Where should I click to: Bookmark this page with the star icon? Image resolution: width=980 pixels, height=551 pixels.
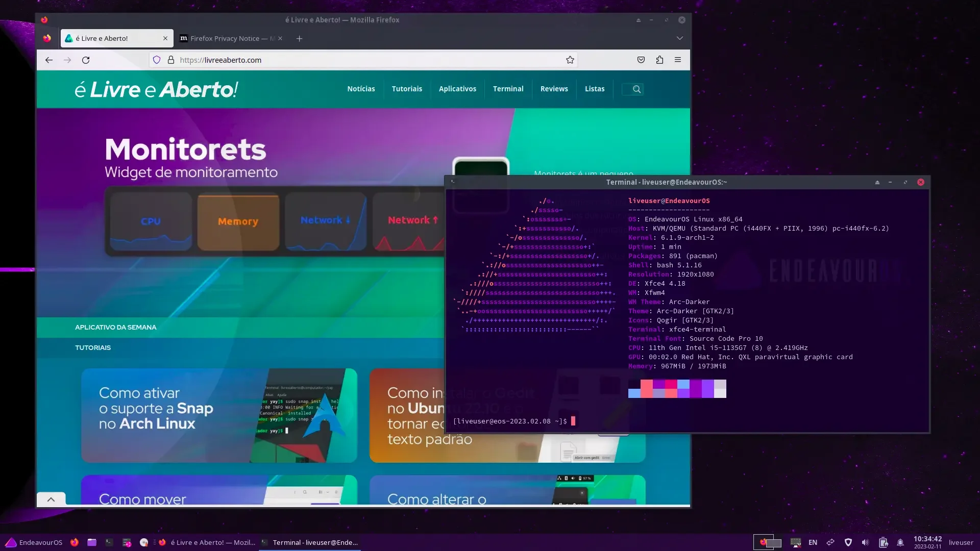pos(570,60)
